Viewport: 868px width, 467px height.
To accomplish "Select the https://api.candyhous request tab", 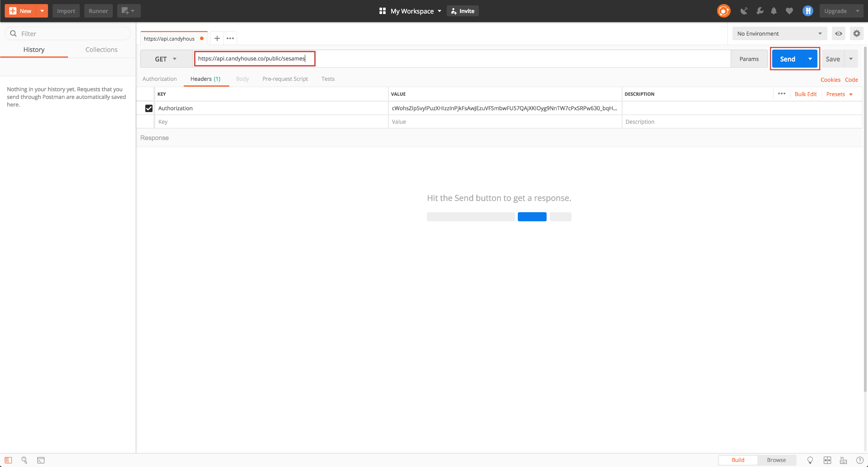I will pos(174,38).
